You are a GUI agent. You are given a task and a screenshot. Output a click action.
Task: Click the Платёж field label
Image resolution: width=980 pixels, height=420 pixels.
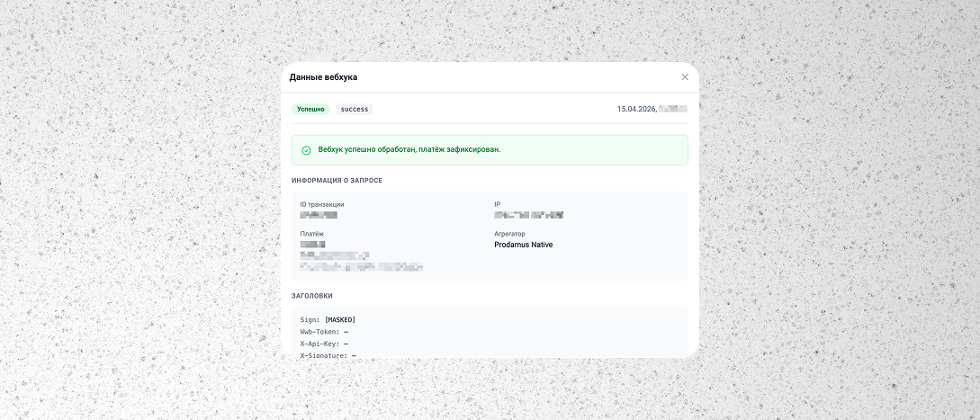(312, 234)
